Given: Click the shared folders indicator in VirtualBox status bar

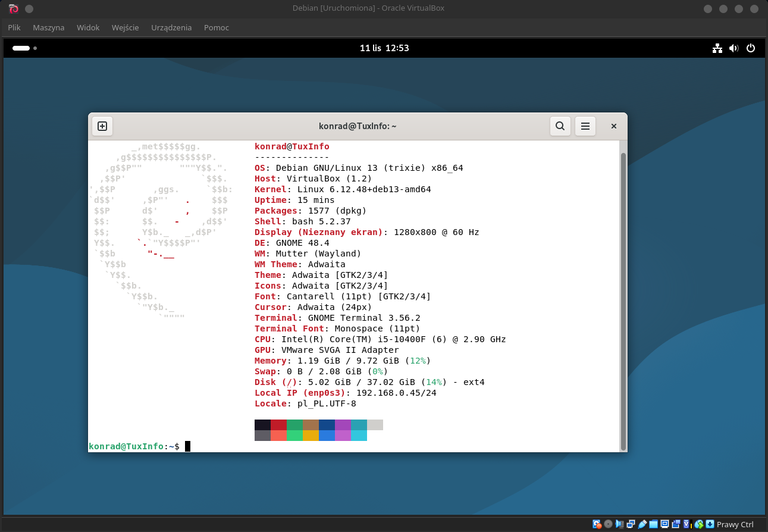Looking at the screenshot, I should click(653, 524).
